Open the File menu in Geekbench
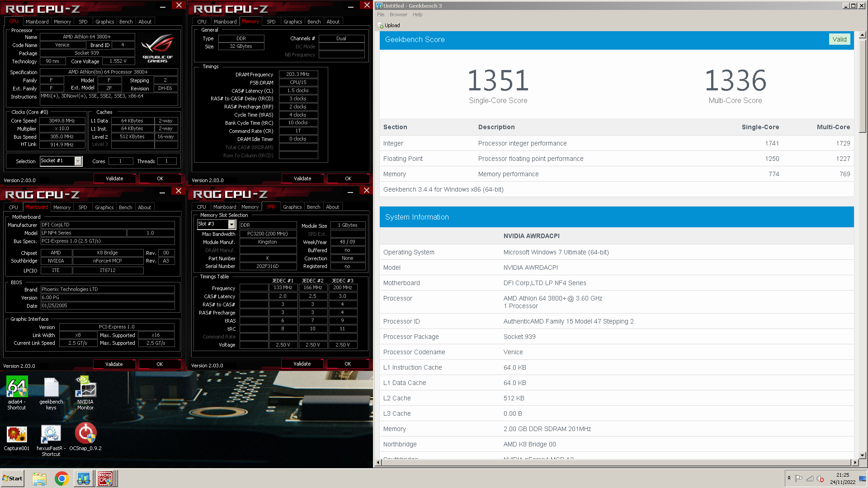This screenshot has width=868, height=488. [x=381, y=14]
